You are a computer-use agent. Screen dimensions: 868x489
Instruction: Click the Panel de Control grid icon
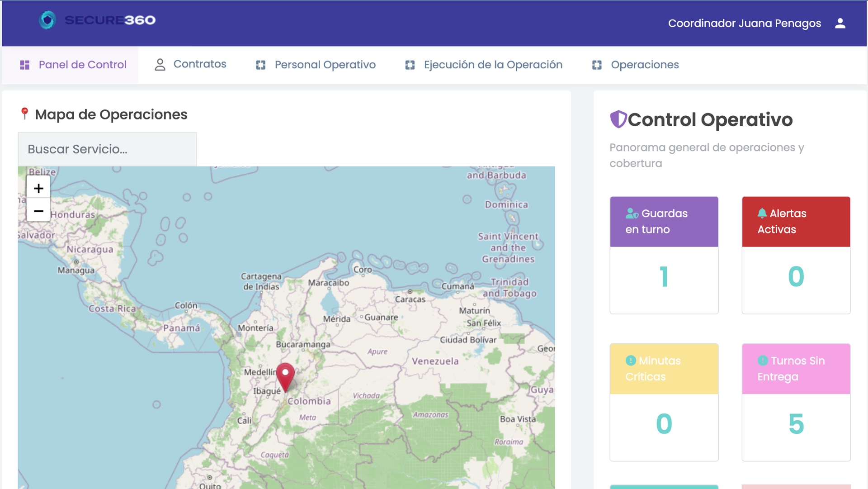pos(25,65)
